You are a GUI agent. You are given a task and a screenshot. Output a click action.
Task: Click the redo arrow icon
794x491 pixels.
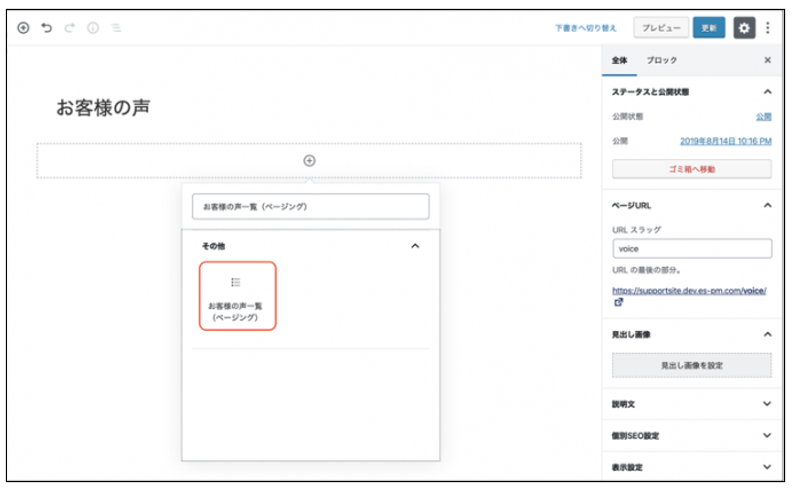click(69, 28)
